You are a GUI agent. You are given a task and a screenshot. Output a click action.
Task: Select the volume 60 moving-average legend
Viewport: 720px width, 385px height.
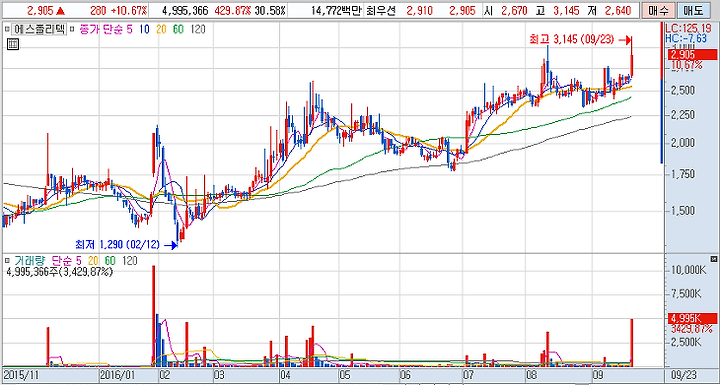(111, 261)
